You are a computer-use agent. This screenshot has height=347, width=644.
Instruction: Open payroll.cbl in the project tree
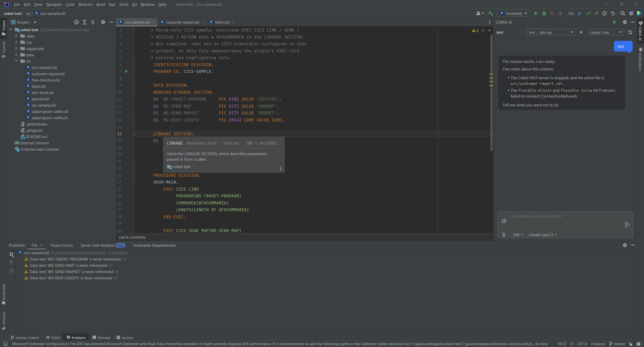pos(40,99)
